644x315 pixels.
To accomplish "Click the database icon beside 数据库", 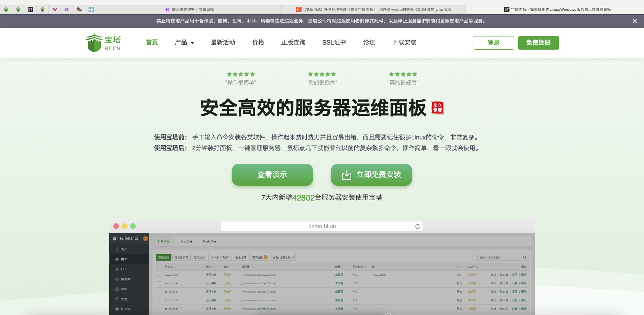I will (117, 279).
